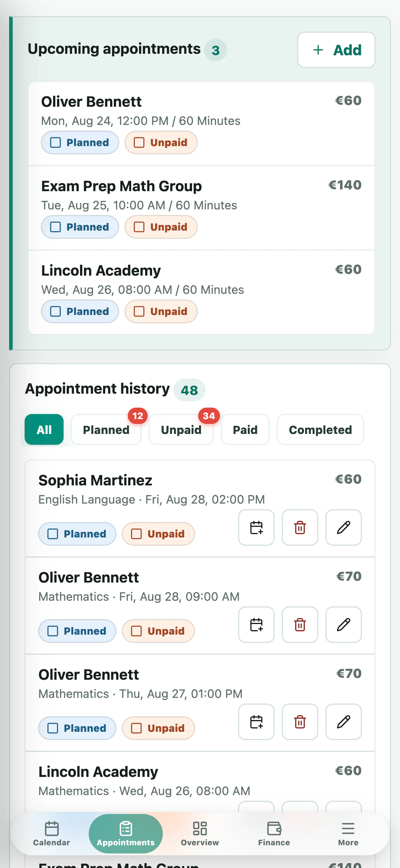Click calendar-plus icon for Oliver Bennett Aug 27

(x=256, y=721)
